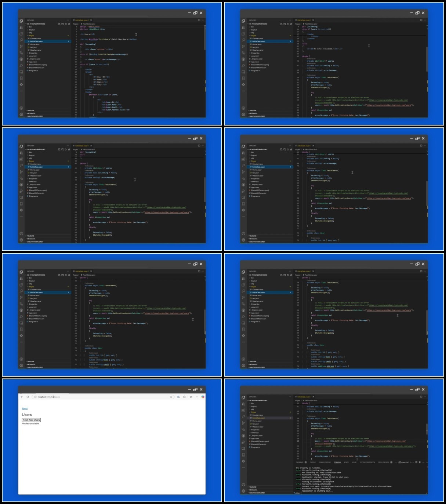This screenshot has height=504, width=446.
Task: Collapse all folders in @page window explorer
Action: pos(69,24)
